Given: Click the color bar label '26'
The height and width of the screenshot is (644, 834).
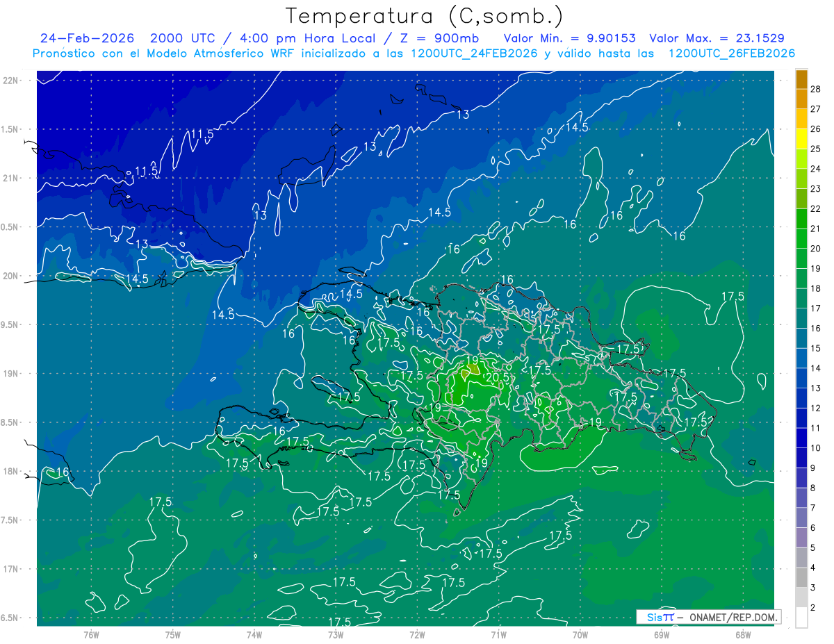Looking at the screenshot, I should click(x=816, y=129).
